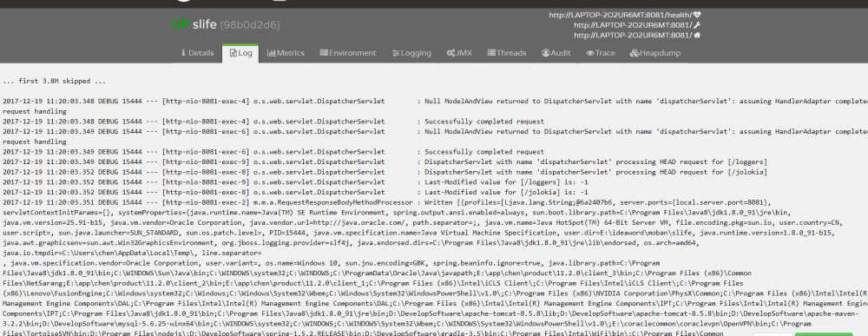Click the application name slife
Viewport: 868px width, 336px height.
click(205, 25)
